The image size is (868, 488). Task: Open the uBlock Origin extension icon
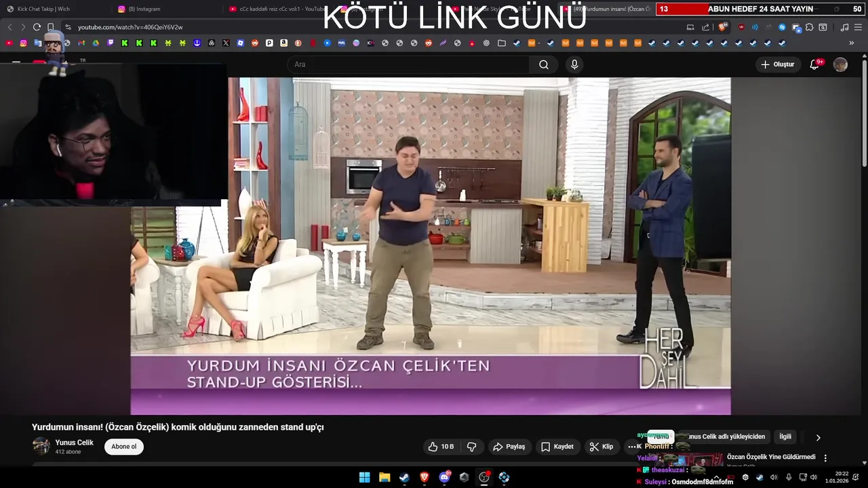coord(741,27)
